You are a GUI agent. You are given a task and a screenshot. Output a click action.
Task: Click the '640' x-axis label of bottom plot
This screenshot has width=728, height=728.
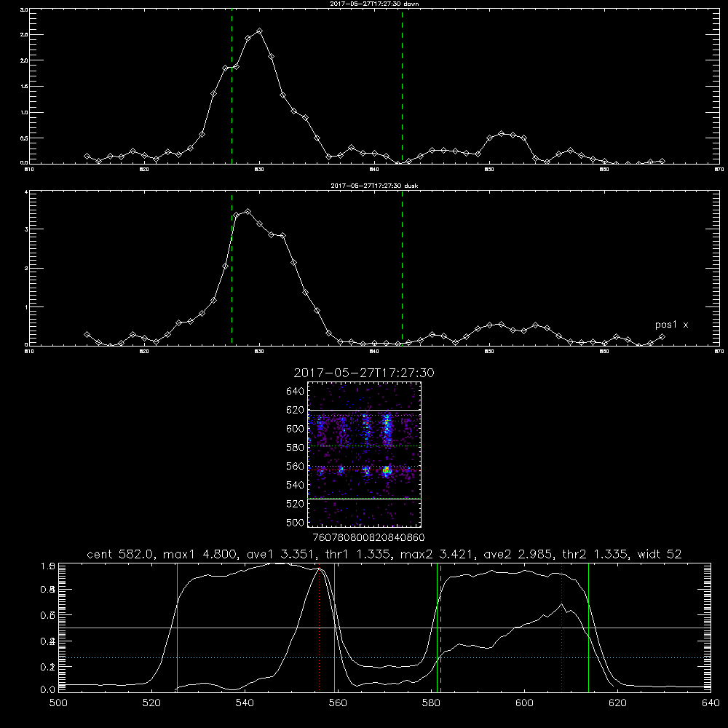tap(711, 703)
